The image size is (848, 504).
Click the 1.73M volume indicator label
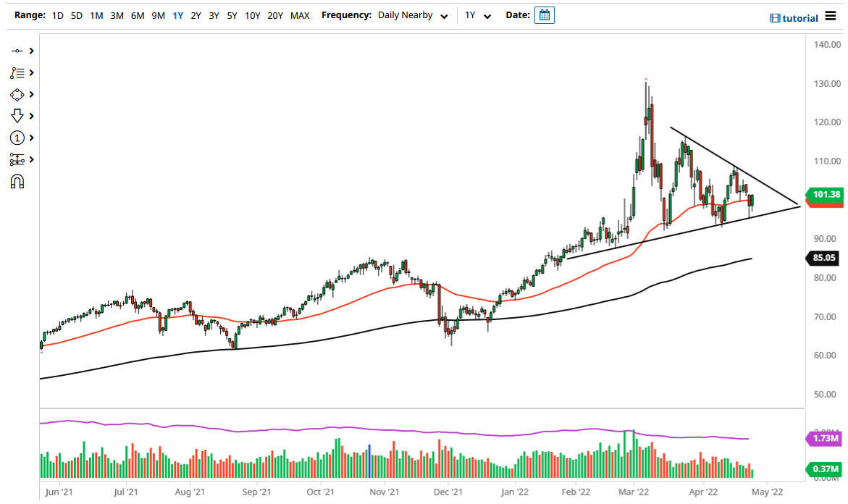point(825,437)
